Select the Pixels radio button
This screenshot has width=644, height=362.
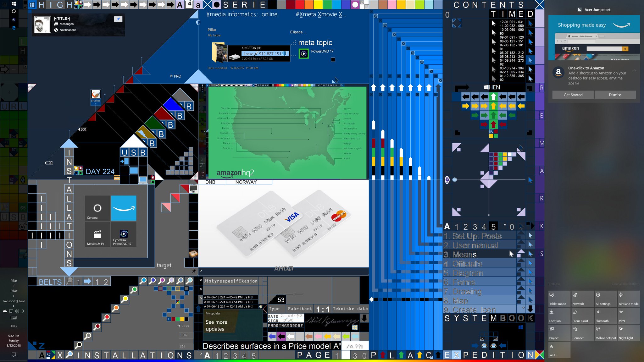point(179,326)
